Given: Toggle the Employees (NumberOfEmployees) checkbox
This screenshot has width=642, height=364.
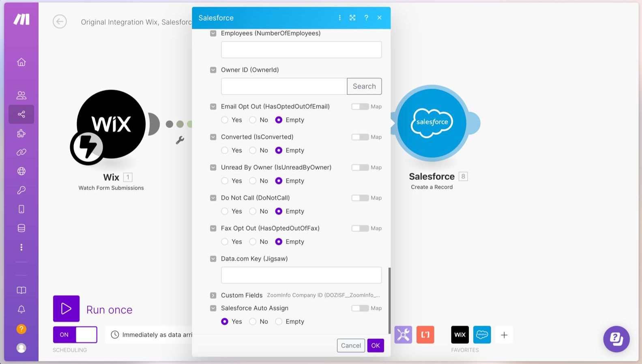Looking at the screenshot, I should click(213, 33).
